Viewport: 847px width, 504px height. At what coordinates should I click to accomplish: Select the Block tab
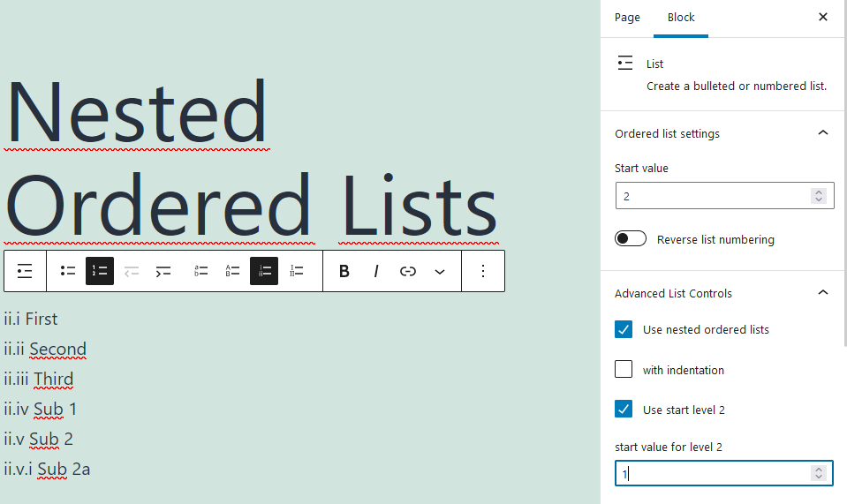[x=681, y=18]
